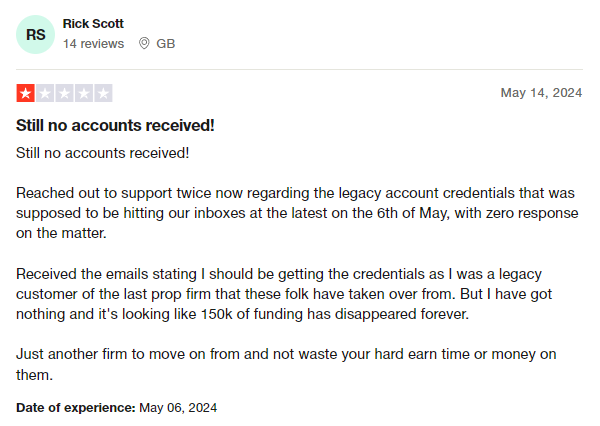Click the second grey rating star

coord(45,93)
